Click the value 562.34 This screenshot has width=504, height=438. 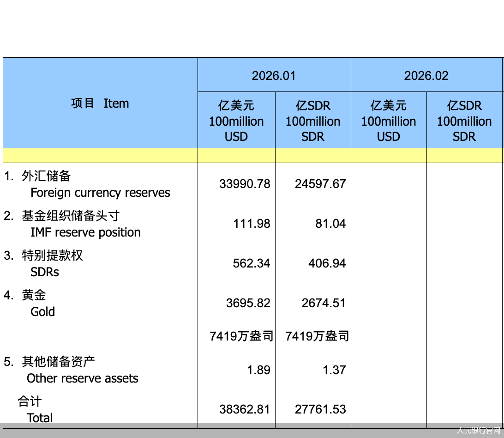point(252,263)
